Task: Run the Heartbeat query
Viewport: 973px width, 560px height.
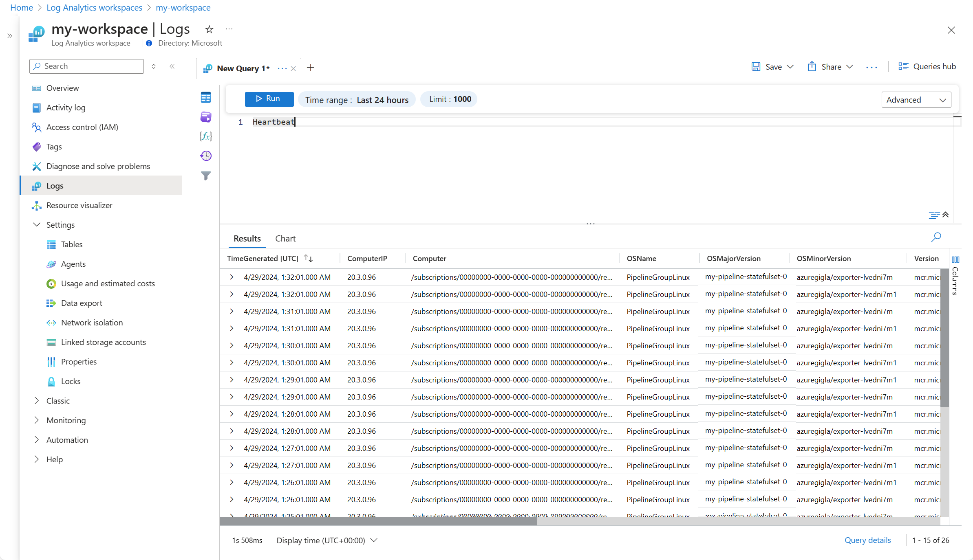Action: pos(269,99)
